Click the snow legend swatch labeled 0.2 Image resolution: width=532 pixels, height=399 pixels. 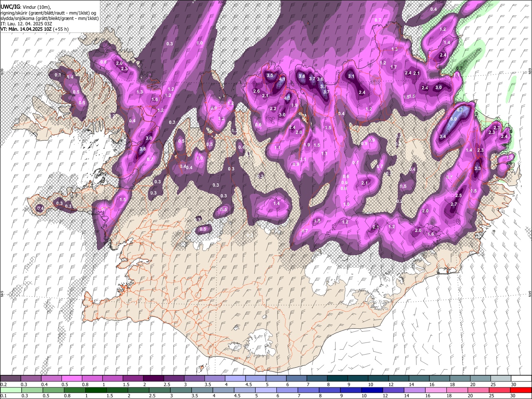pyautogui.click(x=11, y=379)
